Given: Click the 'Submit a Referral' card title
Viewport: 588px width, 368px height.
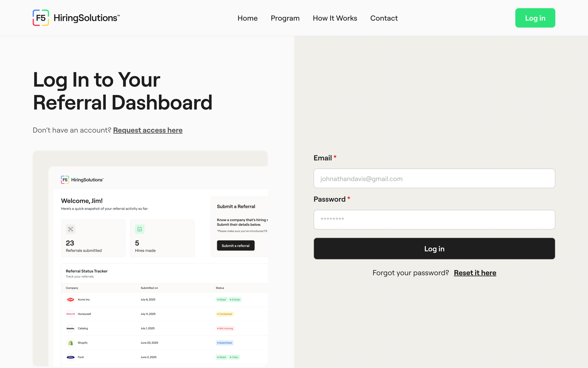Looking at the screenshot, I should pos(236,206).
